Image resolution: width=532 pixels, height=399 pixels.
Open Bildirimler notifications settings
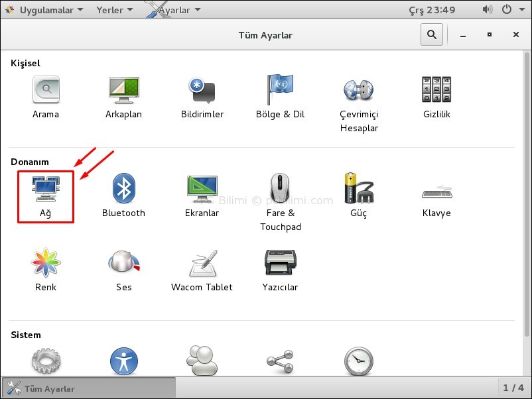(202, 97)
